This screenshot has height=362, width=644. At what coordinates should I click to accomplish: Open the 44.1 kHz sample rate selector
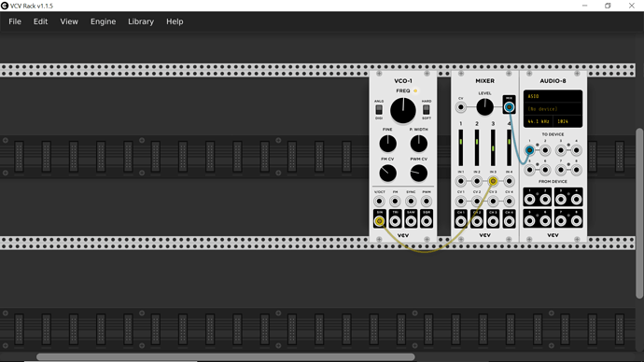pyautogui.click(x=539, y=122)
